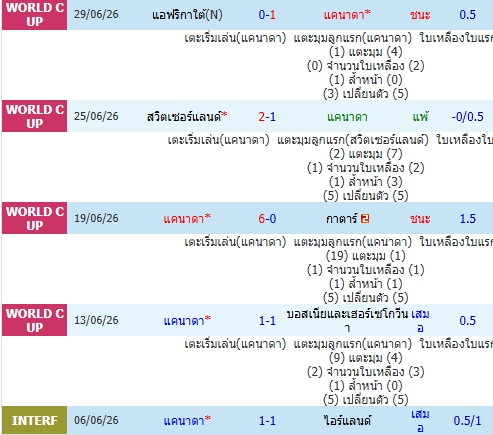493x435 pixels.
Task: Click the 1-1 score versus Bosnia
Action: pyautogui.click(x=267, y=321)
